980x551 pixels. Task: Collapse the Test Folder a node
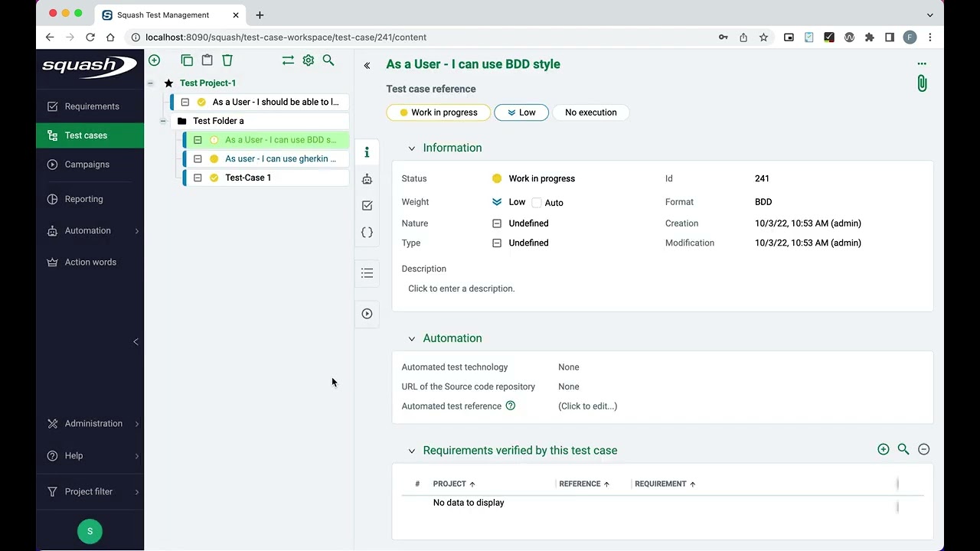163,121
